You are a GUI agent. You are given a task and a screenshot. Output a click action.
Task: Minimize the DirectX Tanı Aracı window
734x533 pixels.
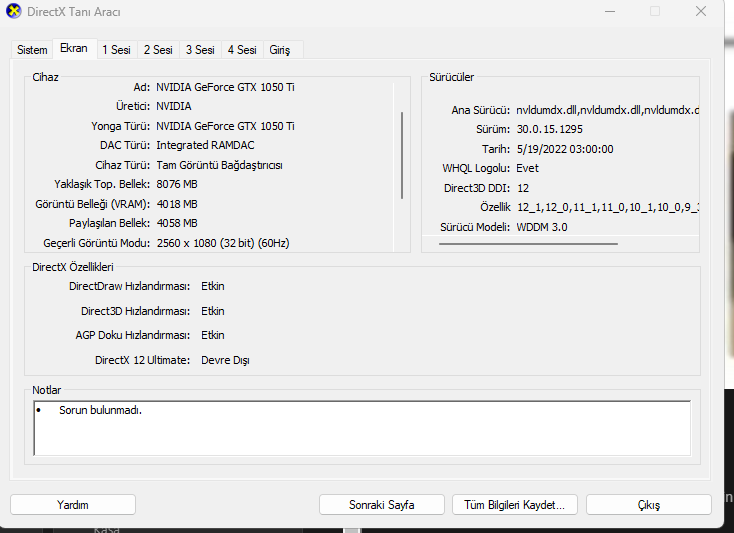(610, 11)
